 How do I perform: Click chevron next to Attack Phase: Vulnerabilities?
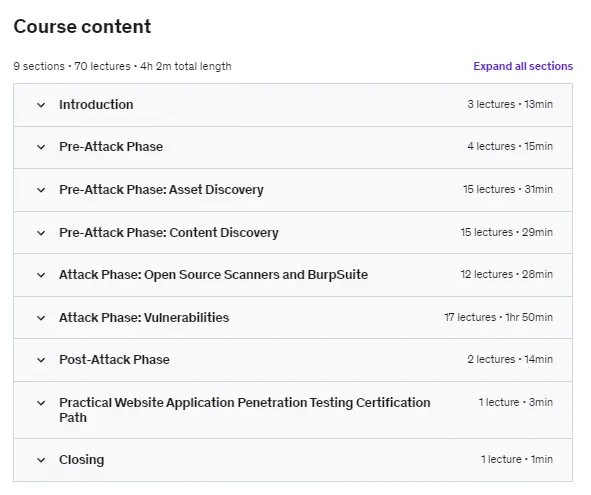[x=41, y=318]
